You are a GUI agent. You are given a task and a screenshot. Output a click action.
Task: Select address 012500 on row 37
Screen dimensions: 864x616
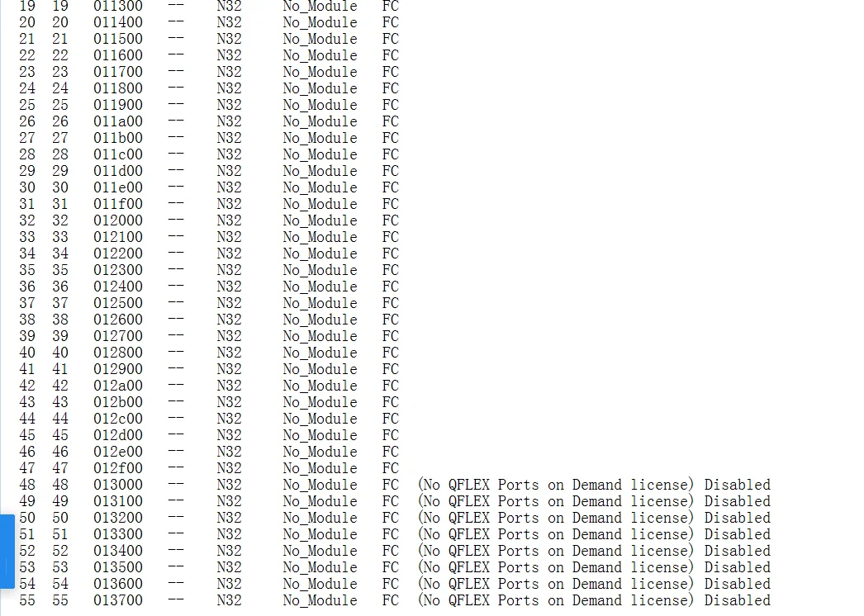click(118, 303)
